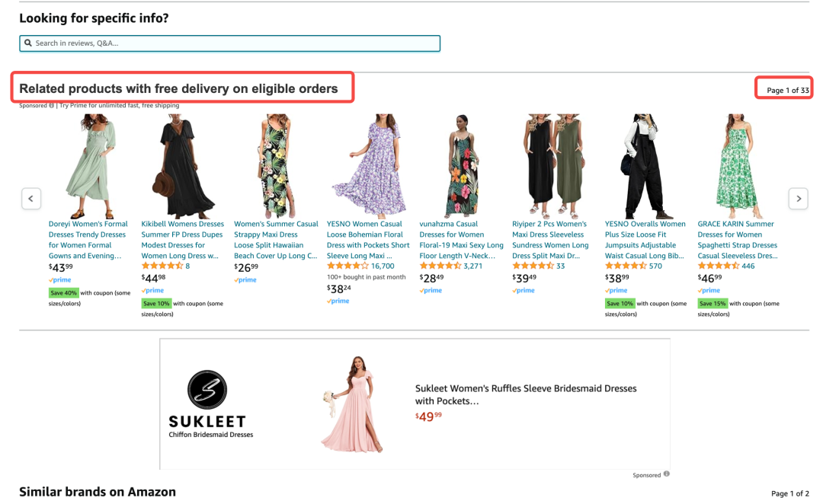Click Save 40% coupon badge on Doreyi
823x504 pixels.
[64, 293]
